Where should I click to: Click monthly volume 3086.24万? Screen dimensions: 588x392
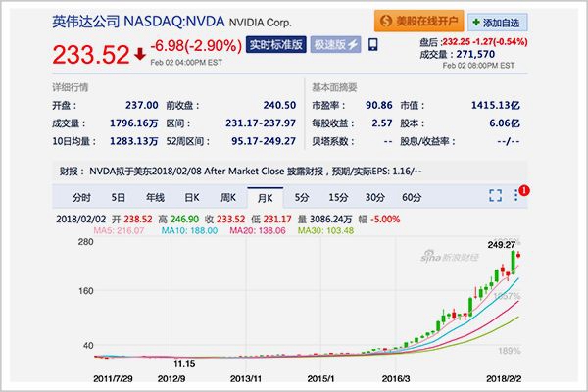pyautogui.click(x=330, y=220)
